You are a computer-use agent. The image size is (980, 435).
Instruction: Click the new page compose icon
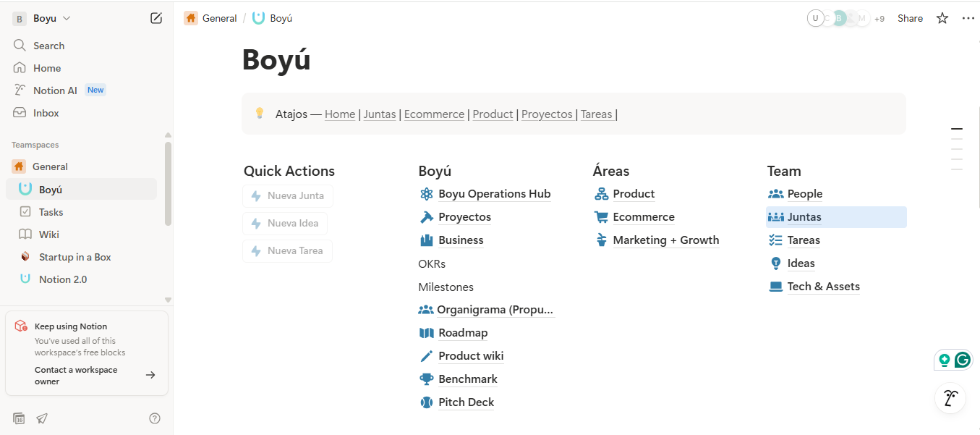tap(156, 18)
